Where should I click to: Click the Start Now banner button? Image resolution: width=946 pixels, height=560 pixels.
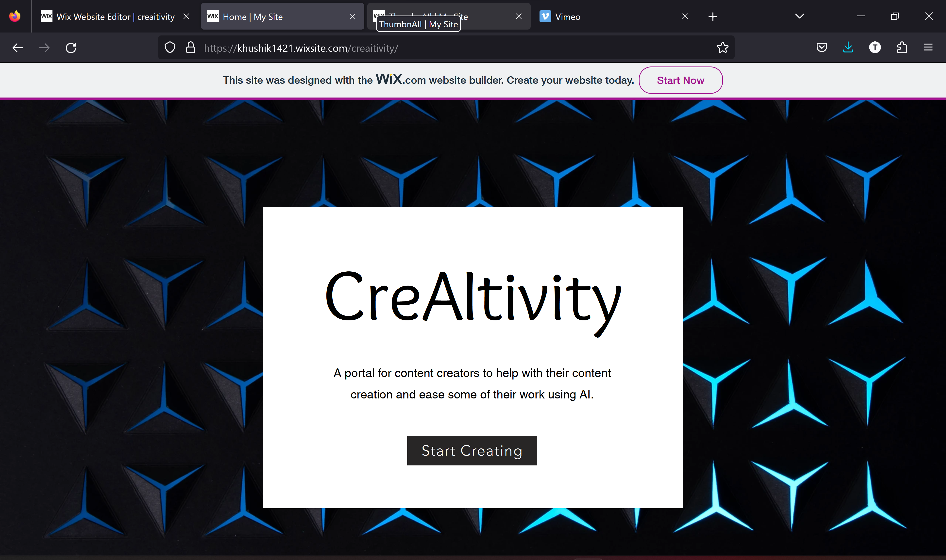point(680,80)
